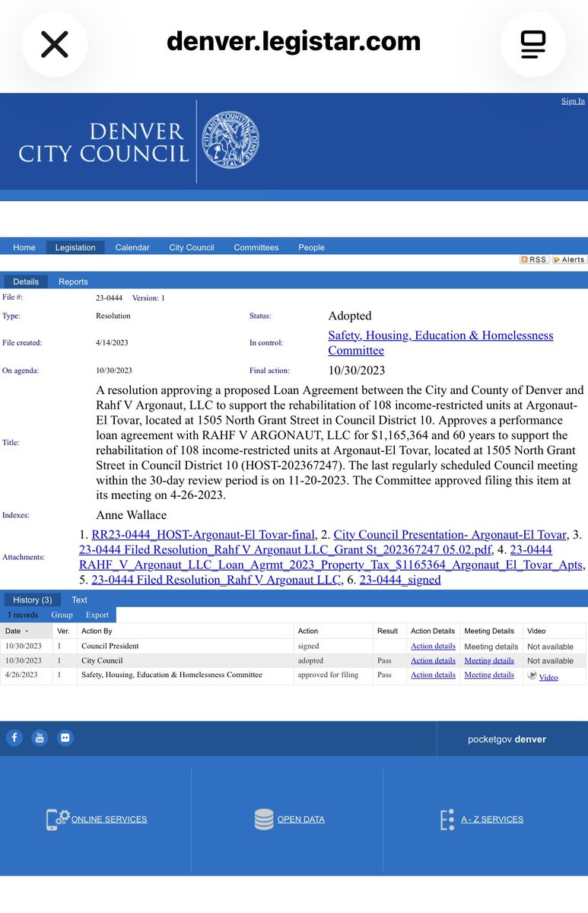The image size is (588, 913).
Task: Open the Group option
Action: pyautogui.click(x=62, y=615)
